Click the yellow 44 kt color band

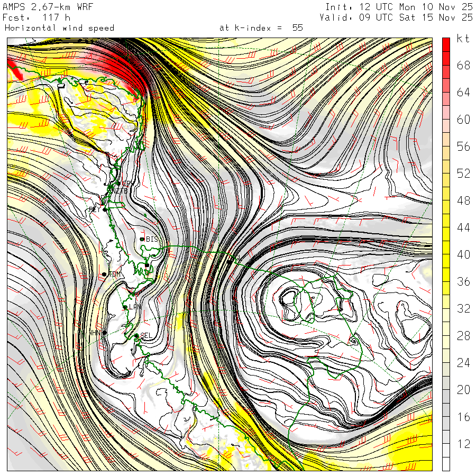click(446, 227)
